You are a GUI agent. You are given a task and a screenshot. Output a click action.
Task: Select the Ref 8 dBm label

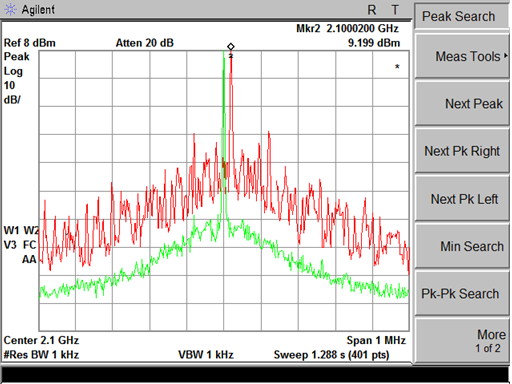30,43
